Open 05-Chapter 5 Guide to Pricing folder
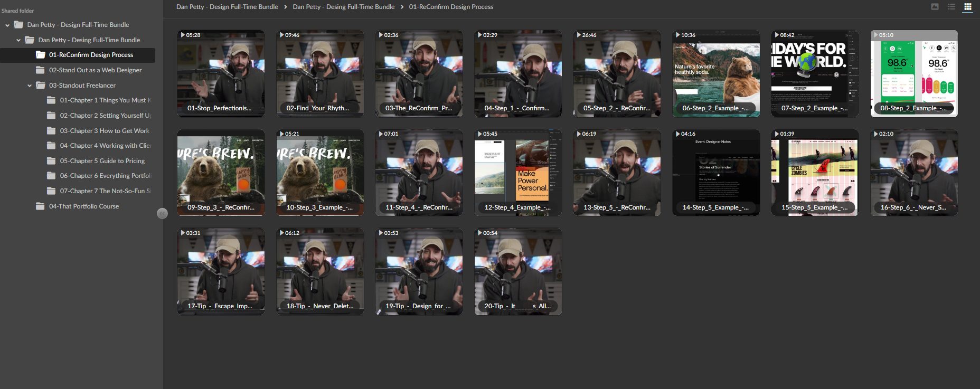Image resolution: width=980 pixels, height=389 pixels. [102, 161]
